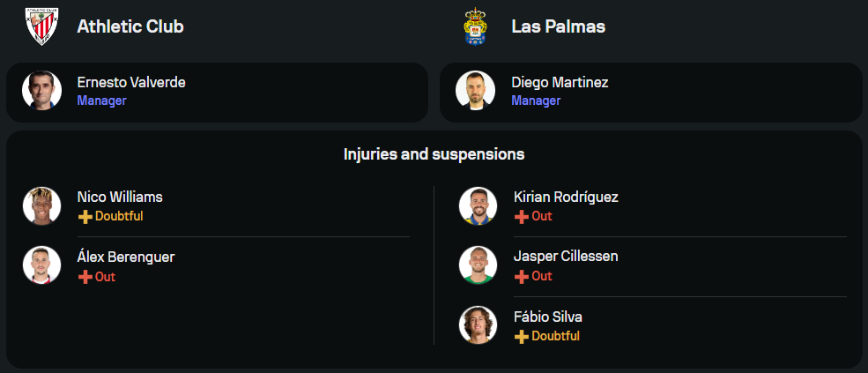868x373 pixels.
Task: Click the red Out cross icon for Kirian Rodríguez
Action: [x=522, y=216]
